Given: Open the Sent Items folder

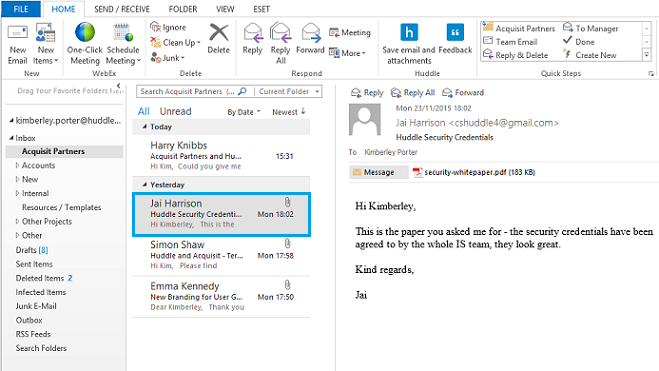Looking at the screenshot, I should [34, 264].
